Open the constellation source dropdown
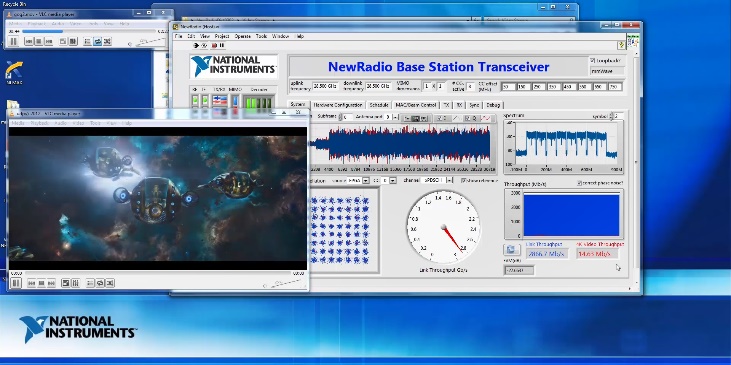 coord(366,180)
